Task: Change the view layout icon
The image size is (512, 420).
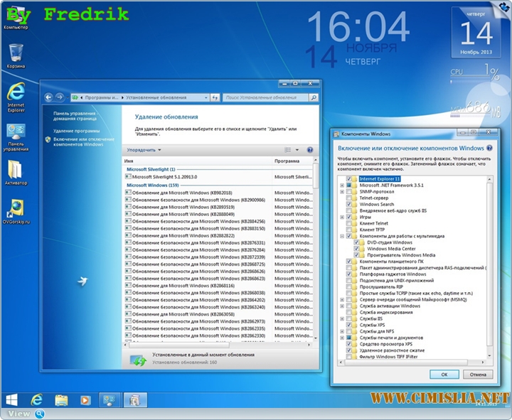Action: 288,150
